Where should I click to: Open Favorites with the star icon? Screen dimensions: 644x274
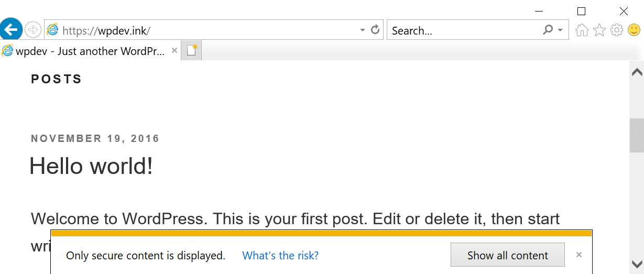click(x=599, y=30)
